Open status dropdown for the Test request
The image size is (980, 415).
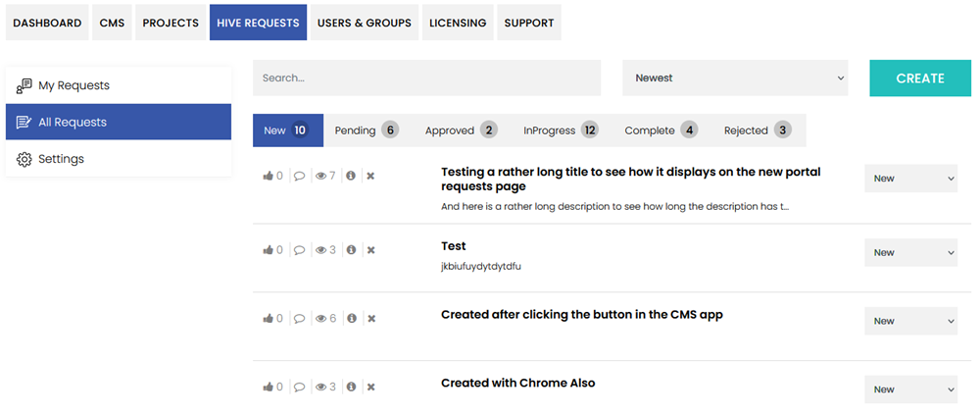(910, 252)
